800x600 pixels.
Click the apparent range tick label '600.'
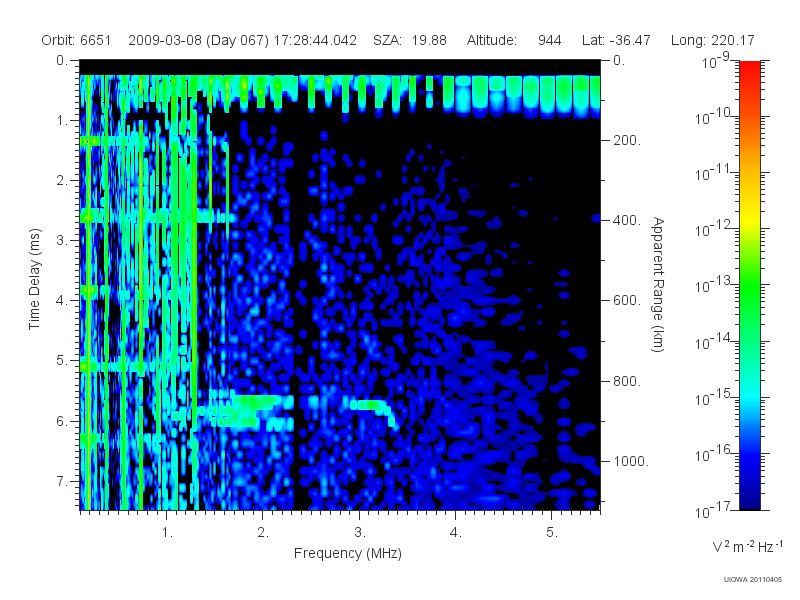click(x=627, y=301)
